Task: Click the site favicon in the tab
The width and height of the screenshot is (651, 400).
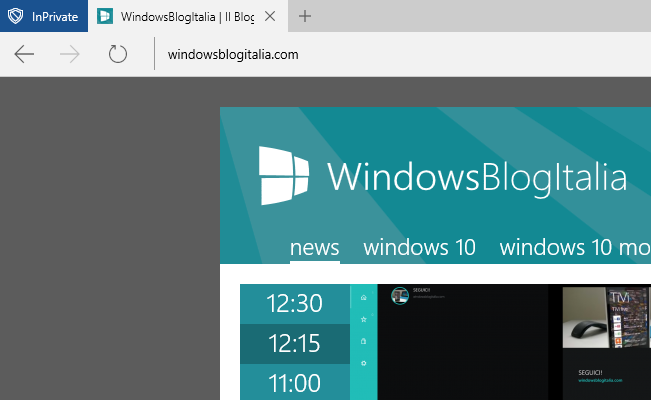Action: (105, 16)
